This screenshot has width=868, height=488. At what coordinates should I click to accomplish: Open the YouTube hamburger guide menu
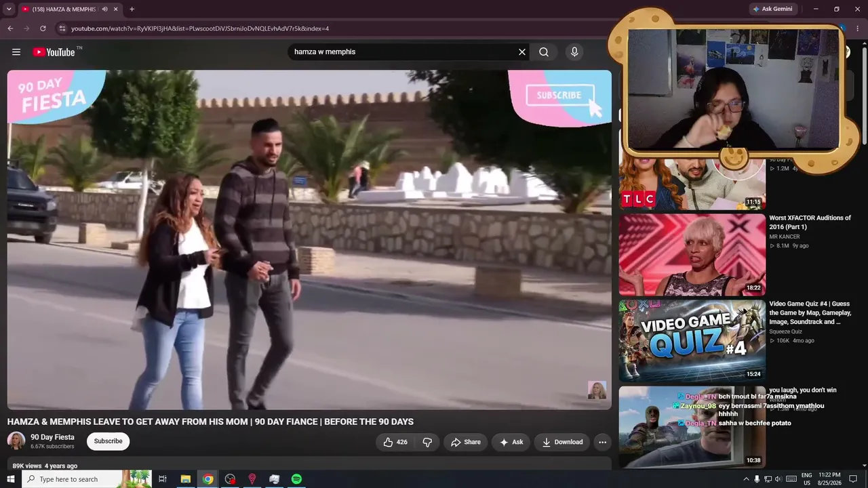coord(16,52)
